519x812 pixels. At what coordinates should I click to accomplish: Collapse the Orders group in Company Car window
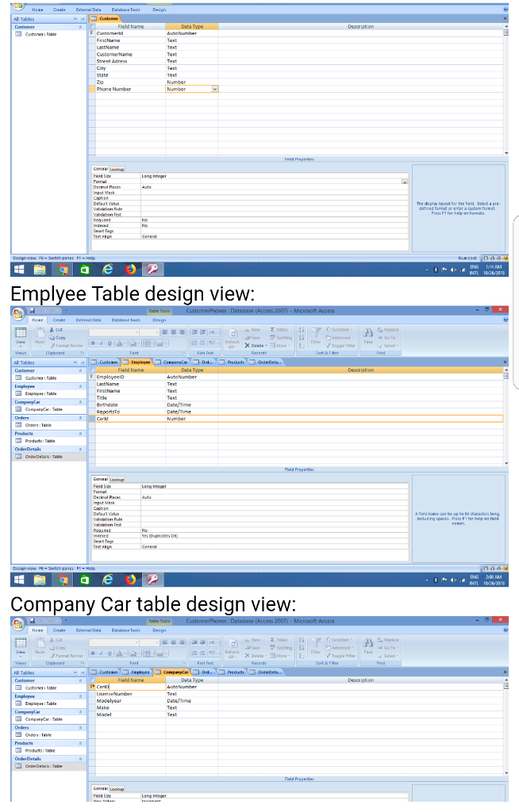(80, 728)
